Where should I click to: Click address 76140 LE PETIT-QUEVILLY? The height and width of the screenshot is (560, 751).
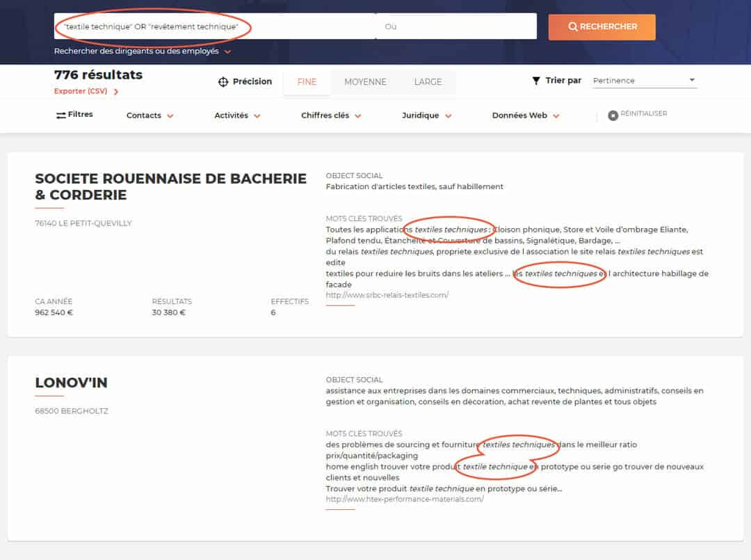point(83,223)
